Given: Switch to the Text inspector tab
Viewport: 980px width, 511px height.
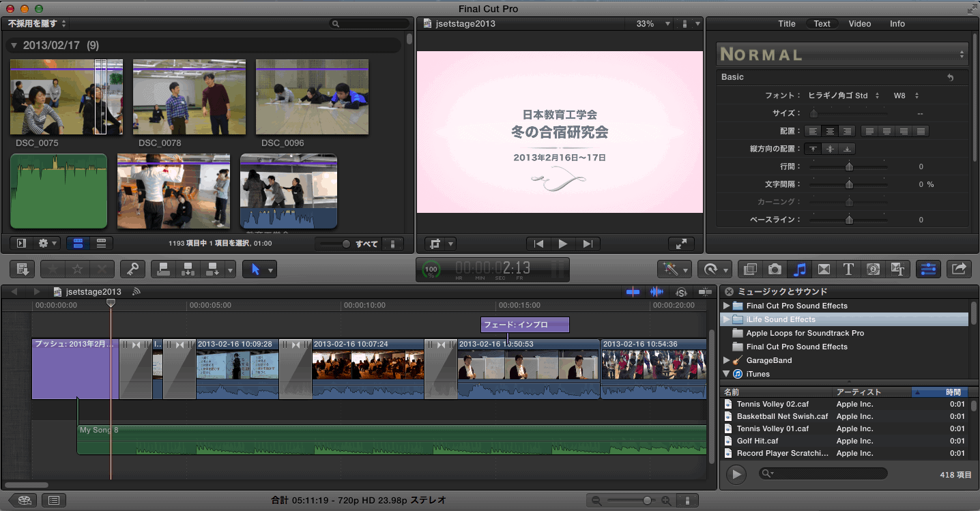Looking at the screenshot, I should (822, 23).
